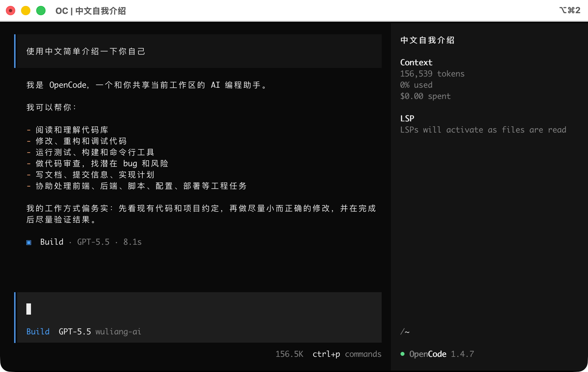Click the blue Build agent label in prompt
Screen dimensions: 588x372
click(x=38, y=331)
